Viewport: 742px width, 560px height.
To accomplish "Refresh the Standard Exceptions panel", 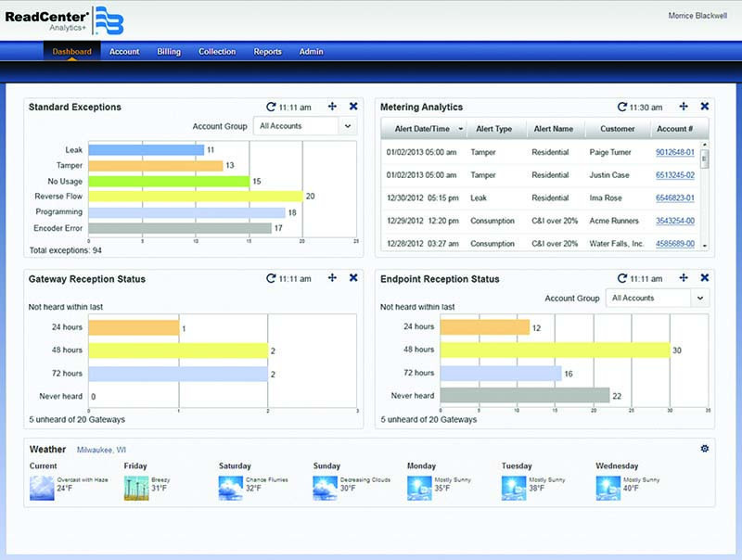I will [271, 108].
